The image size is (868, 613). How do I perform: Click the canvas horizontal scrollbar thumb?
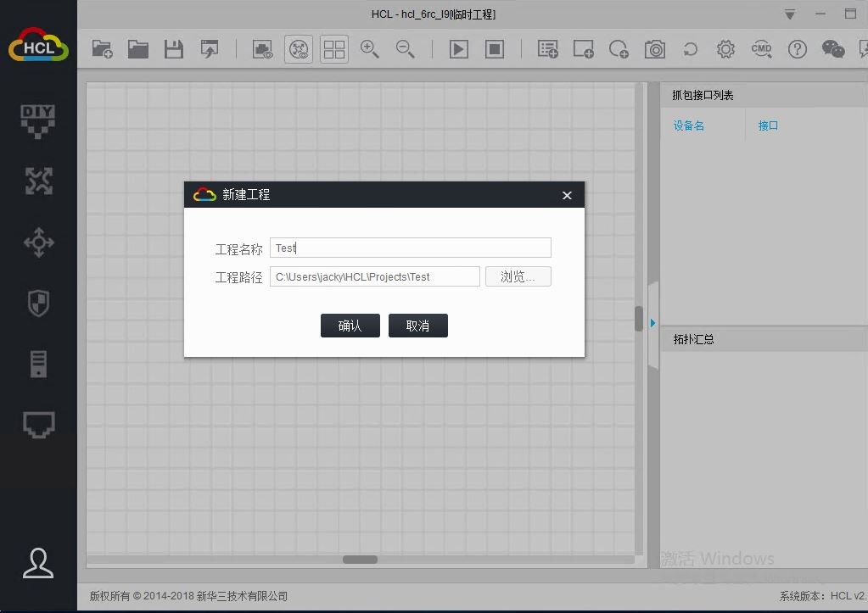360,560
